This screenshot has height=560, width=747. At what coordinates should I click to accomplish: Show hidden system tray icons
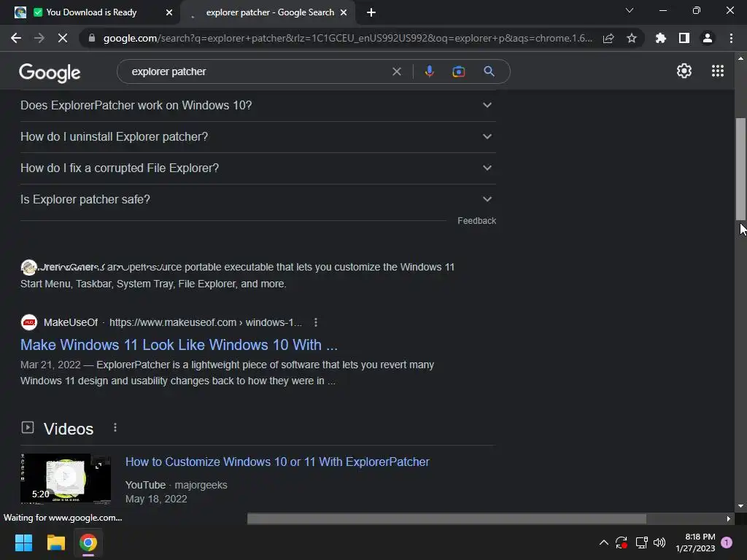click(603, 542)
